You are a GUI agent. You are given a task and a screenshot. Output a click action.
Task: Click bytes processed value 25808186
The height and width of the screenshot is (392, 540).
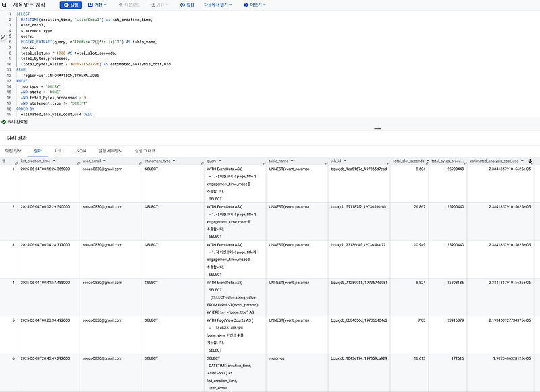[x=455, y=283]
